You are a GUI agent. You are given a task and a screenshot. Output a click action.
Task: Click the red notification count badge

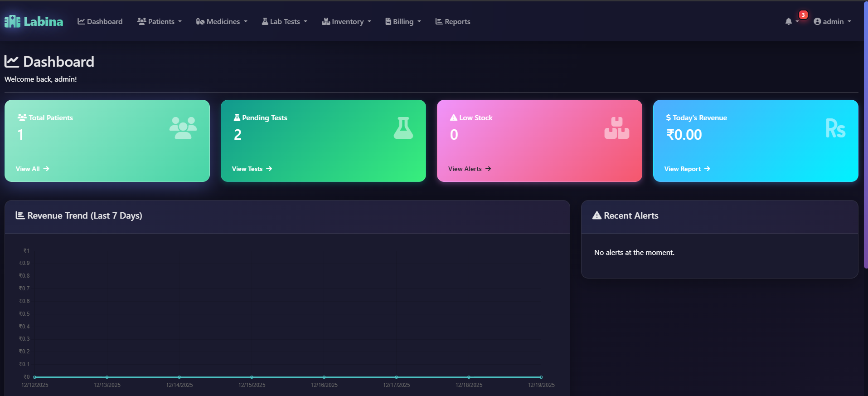point(803,15)
